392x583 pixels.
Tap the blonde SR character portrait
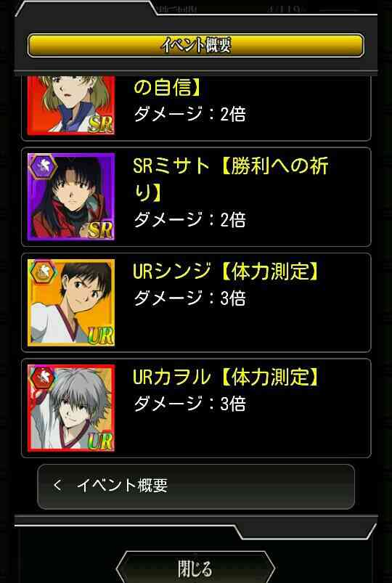pos(71,105)
